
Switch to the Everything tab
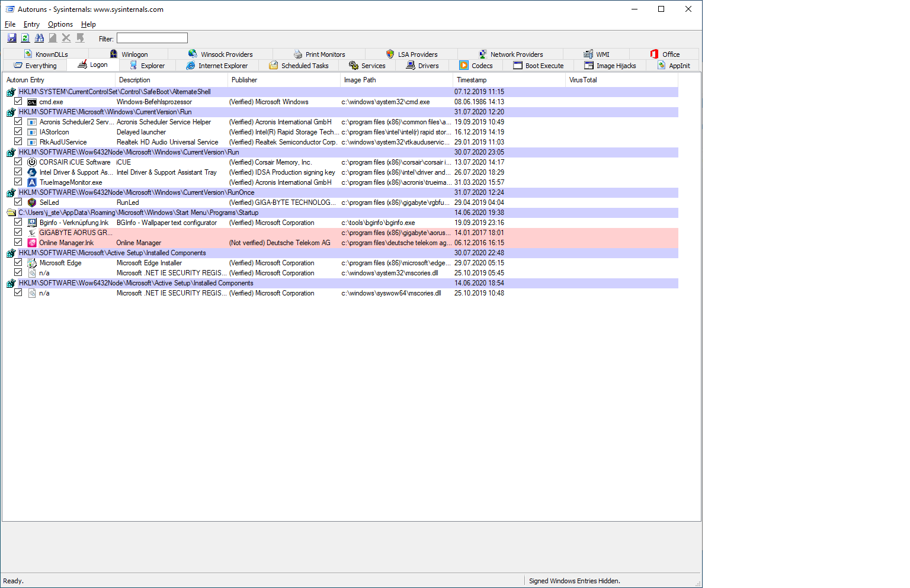[x=36, y=66]
